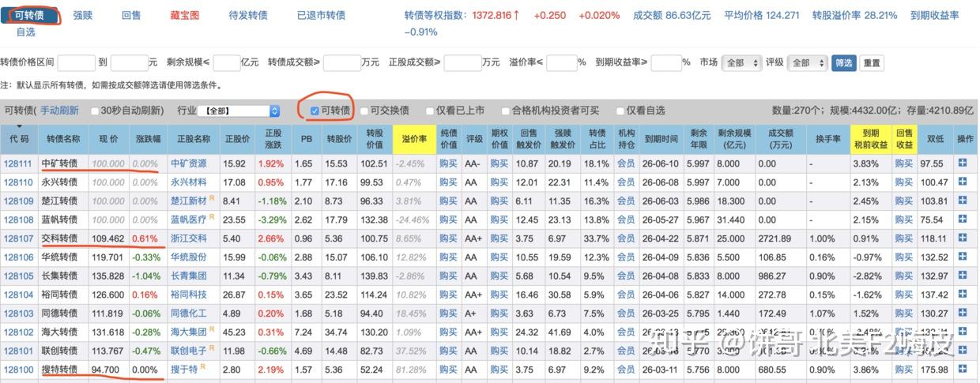Click plus icon in 交科转债 row
Screen dimensions: 980x383
pos(963,238)
